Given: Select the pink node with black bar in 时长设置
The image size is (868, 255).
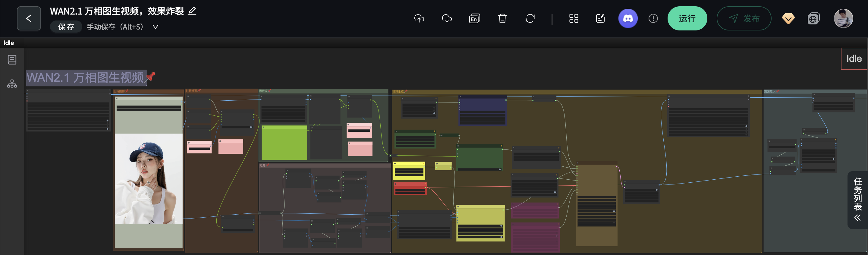Looking at the screenshot, I should [199, 147].
